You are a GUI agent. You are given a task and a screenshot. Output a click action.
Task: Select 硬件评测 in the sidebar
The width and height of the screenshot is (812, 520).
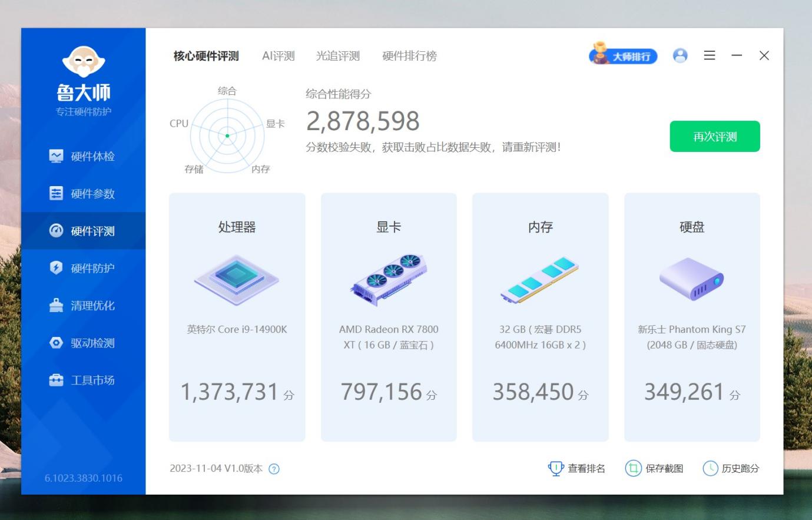click(x=83, y=231)
